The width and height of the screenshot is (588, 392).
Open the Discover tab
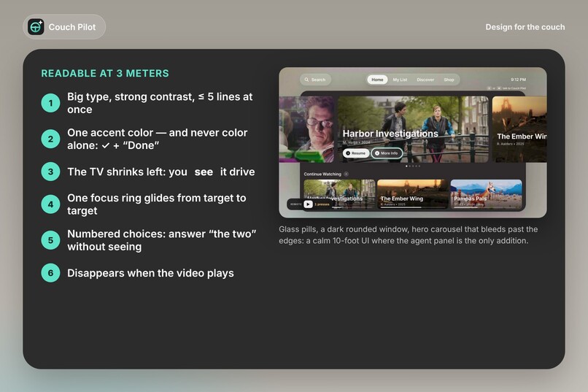(425, 80)
